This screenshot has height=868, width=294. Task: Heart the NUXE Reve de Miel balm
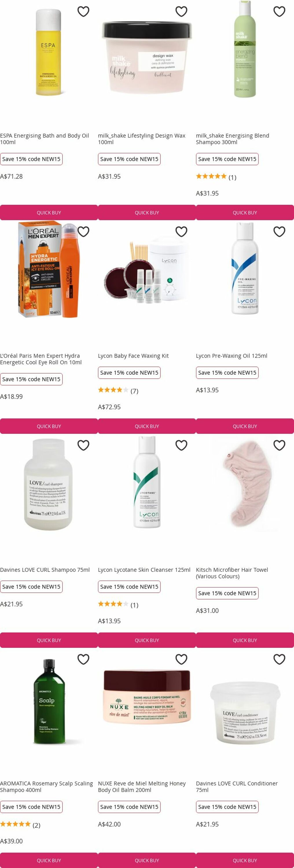click(x=181, y=659)
